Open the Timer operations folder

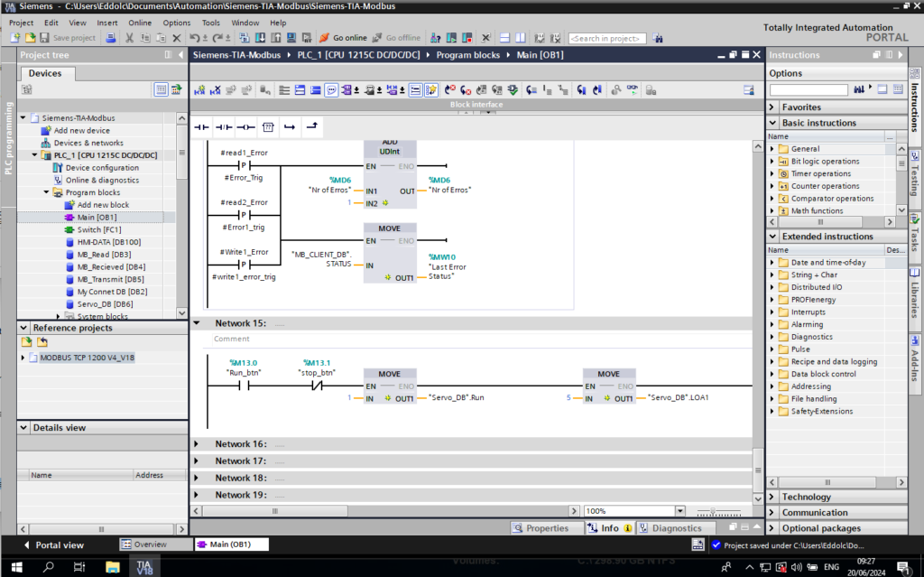click(821, 173)
